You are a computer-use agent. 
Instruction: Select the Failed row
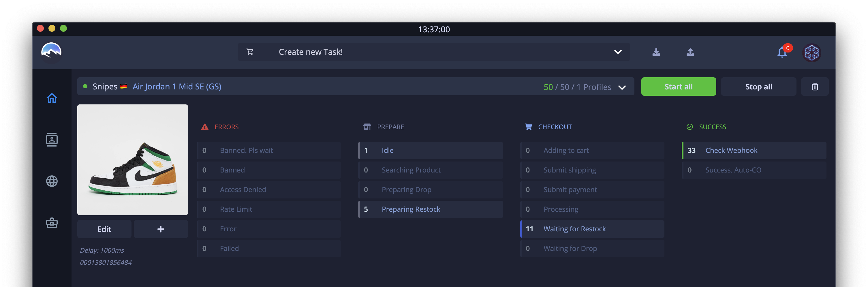click(268, 249)
